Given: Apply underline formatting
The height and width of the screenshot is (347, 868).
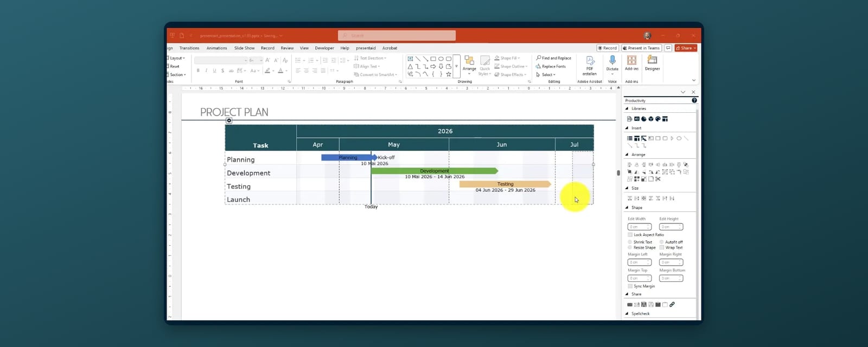Looking at the screenshot, I should point(214,70).
